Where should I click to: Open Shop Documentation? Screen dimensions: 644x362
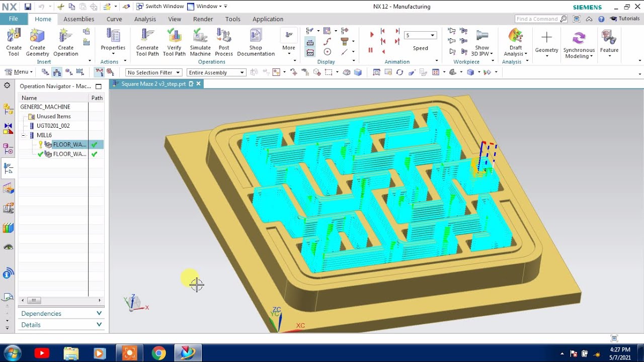[256, 42]
